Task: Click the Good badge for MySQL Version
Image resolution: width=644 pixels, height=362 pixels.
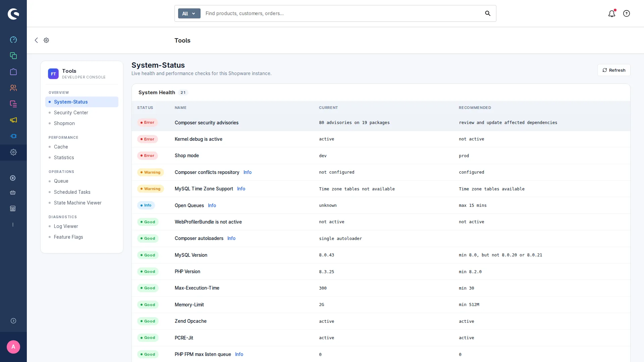Action: point(148,255)
